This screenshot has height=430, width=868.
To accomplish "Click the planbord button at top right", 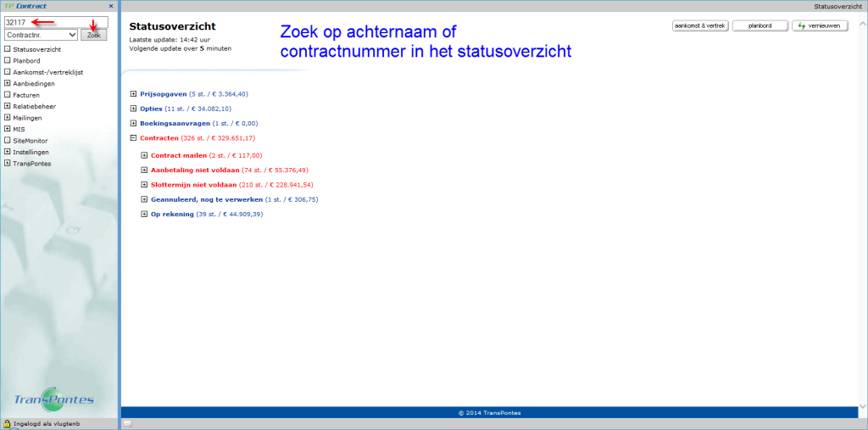I will pyautogui.click(x=759, y=26).
